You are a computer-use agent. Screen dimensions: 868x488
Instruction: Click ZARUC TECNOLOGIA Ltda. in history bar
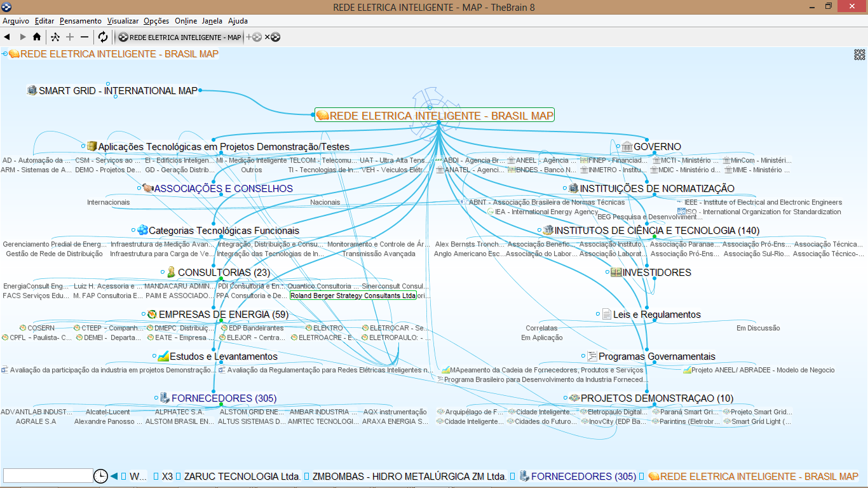point(241,477)
